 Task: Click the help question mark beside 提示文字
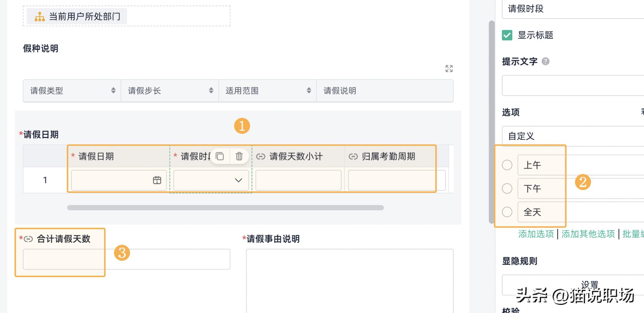[545, 61]
